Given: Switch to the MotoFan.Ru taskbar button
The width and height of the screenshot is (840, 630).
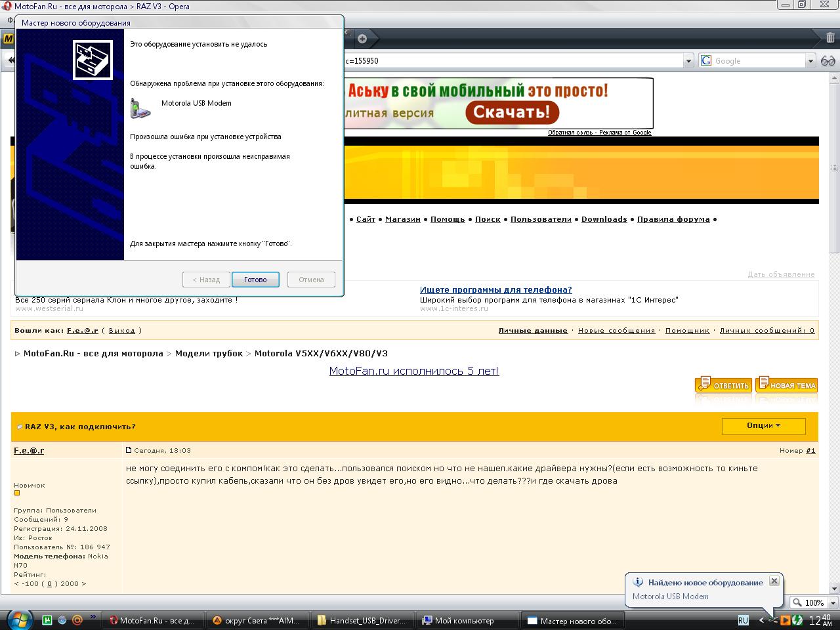Looking at the screenshot, I should [x=152, y=620].
